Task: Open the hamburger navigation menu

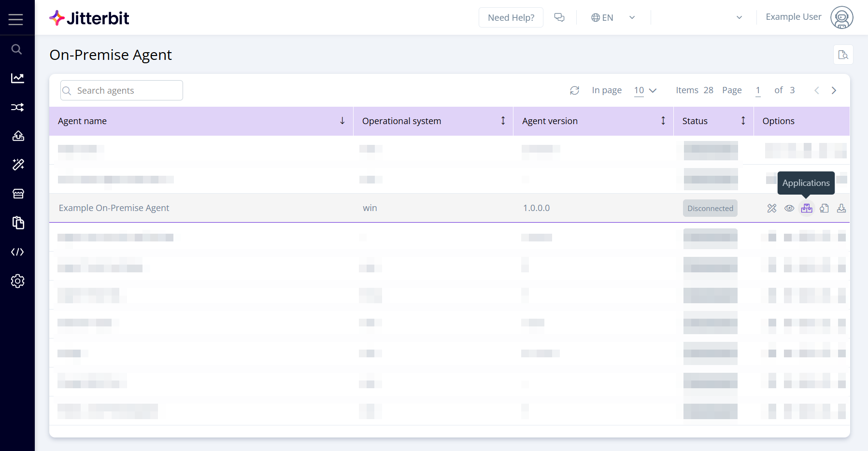Action: tap(15, 19)
